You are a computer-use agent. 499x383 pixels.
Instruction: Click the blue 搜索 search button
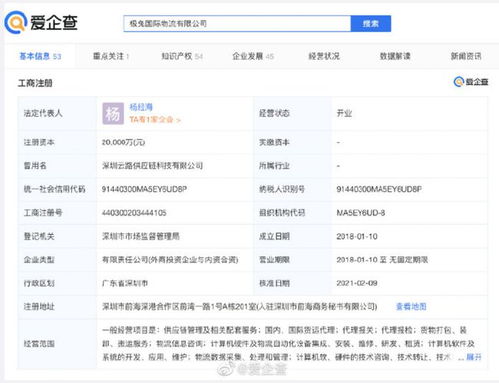click(371, 24)
